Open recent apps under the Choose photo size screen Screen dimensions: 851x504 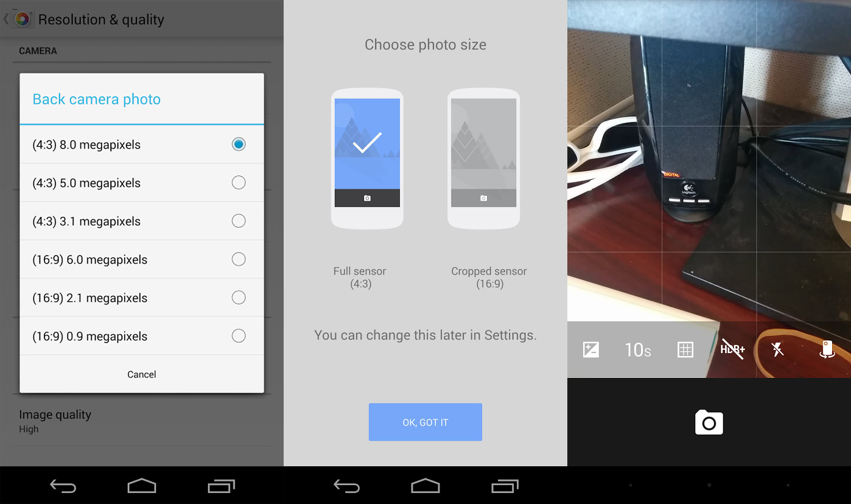[505, 486]
